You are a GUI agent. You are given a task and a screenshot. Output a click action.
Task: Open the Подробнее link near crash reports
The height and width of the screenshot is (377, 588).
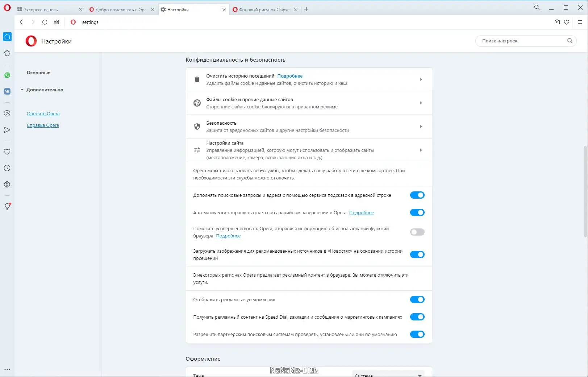(361, 212)
